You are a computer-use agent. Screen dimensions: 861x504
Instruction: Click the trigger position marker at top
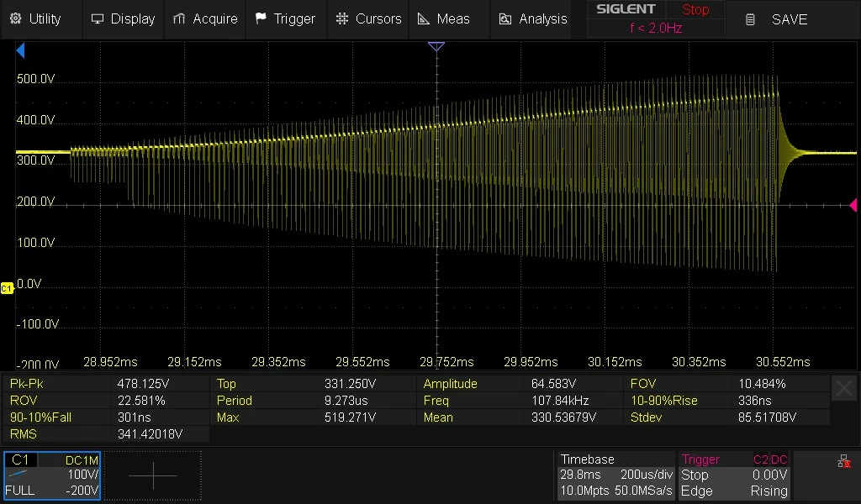point(436,46)
